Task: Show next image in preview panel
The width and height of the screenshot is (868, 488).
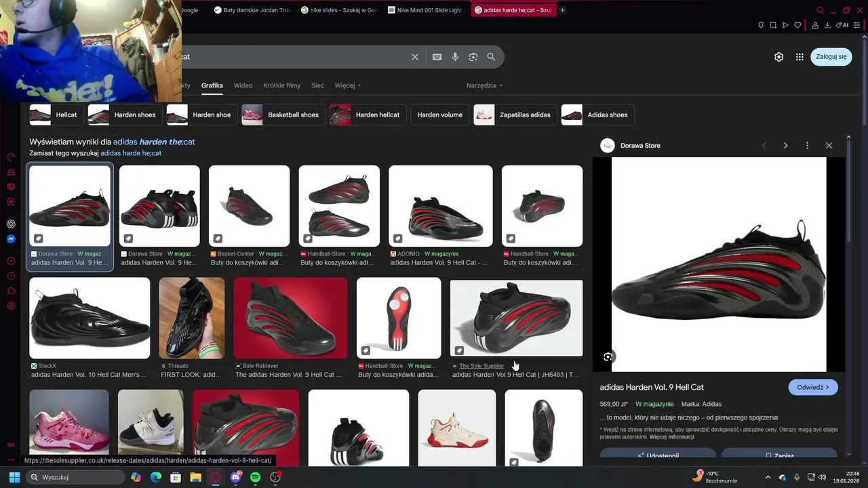Action: (785, 146)
